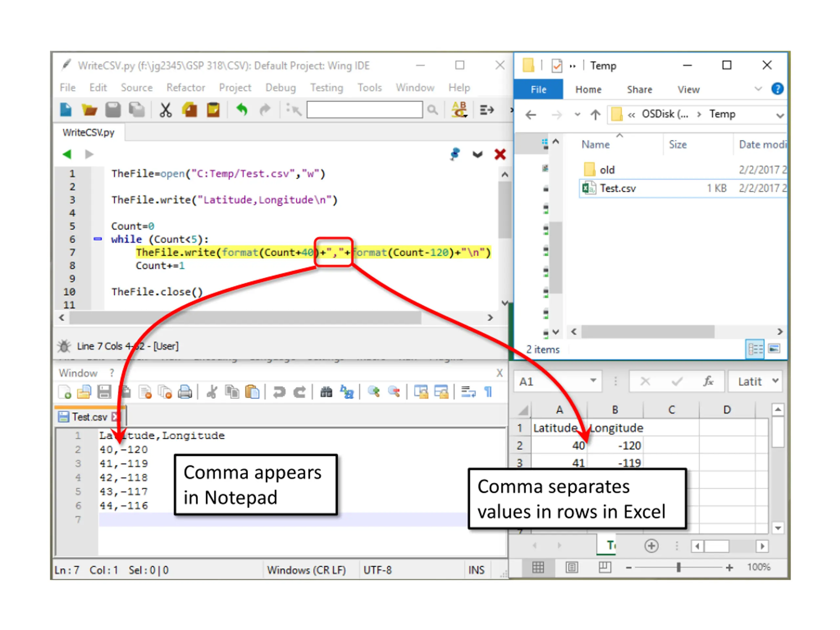Open Debug menu in Wing IDE
The height and width of the screenshot is (630, 840).
point(281,88)
